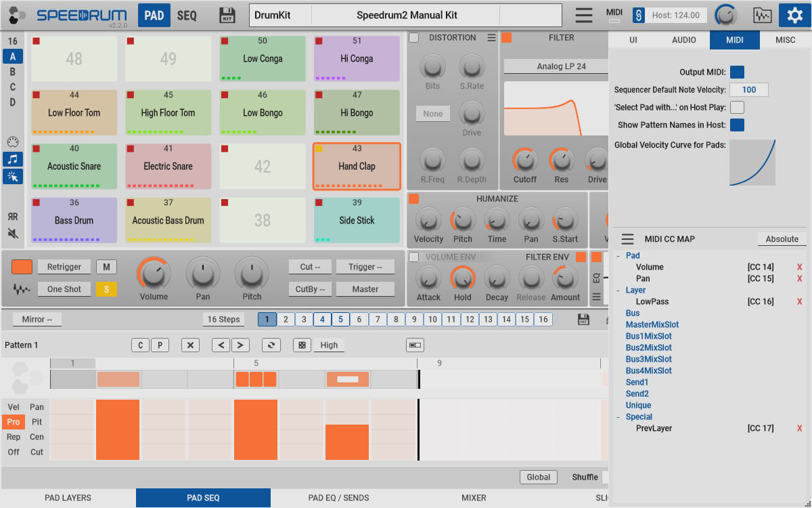Click the randomize dice icon in Pattern row

tap(302, 345)
